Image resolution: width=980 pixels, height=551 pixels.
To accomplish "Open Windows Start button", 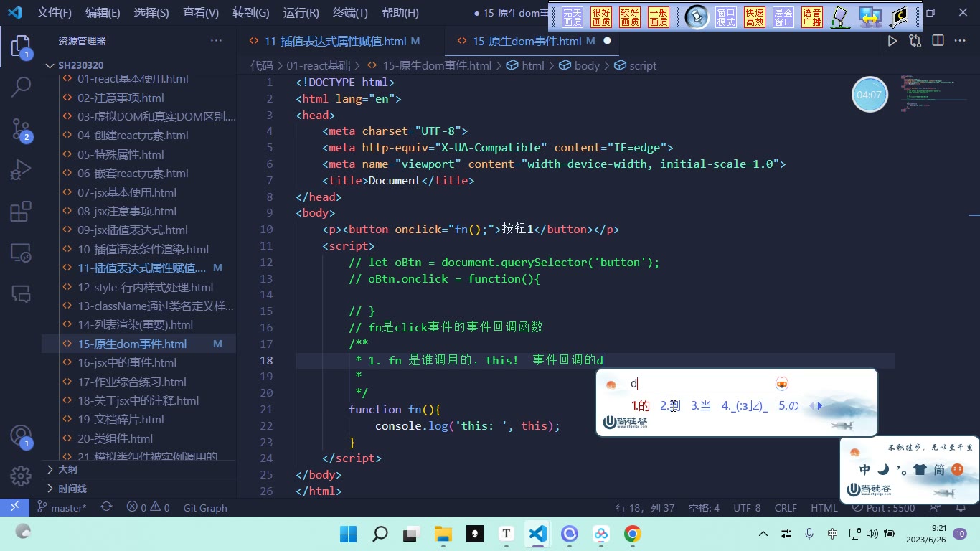I will tap(348, 534).
